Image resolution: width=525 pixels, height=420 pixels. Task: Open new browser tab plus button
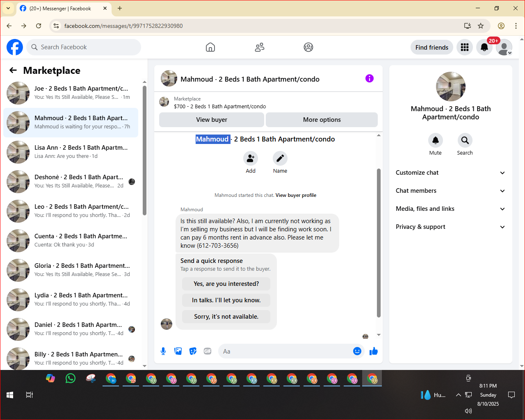click(x=120, y=8)
